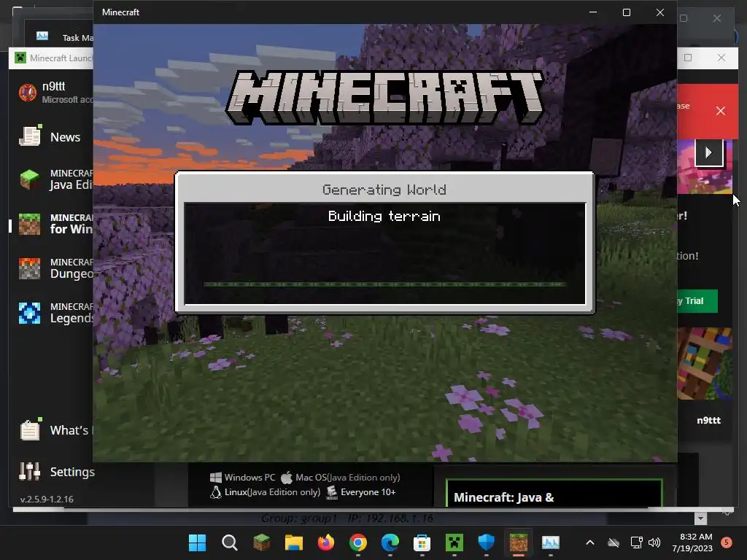Click the Windows PC platform label
The image size is (747, 560).
click(249, 477)
